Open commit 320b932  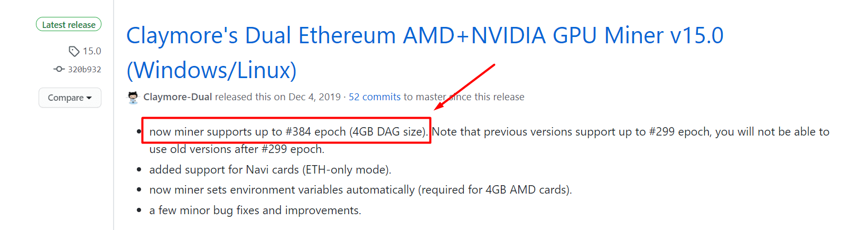point(85,69)
